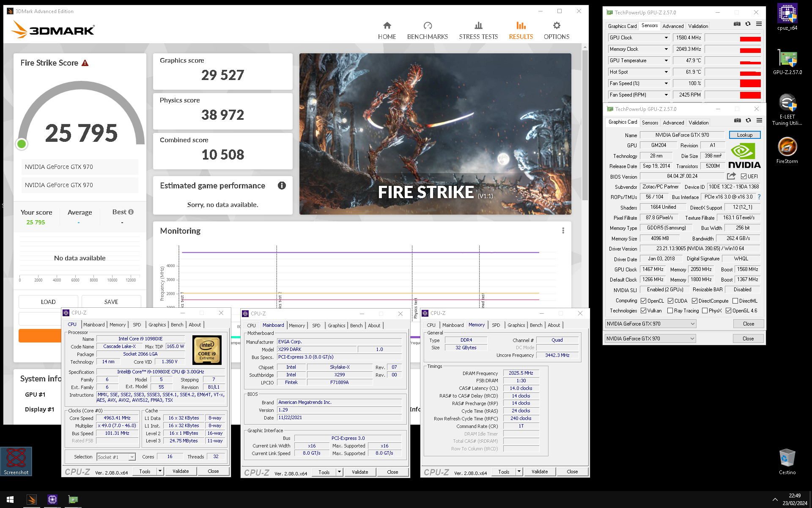Expand GPU Temperature sensor dropdown
Screen dimensions: 812x508
(666, 61)
